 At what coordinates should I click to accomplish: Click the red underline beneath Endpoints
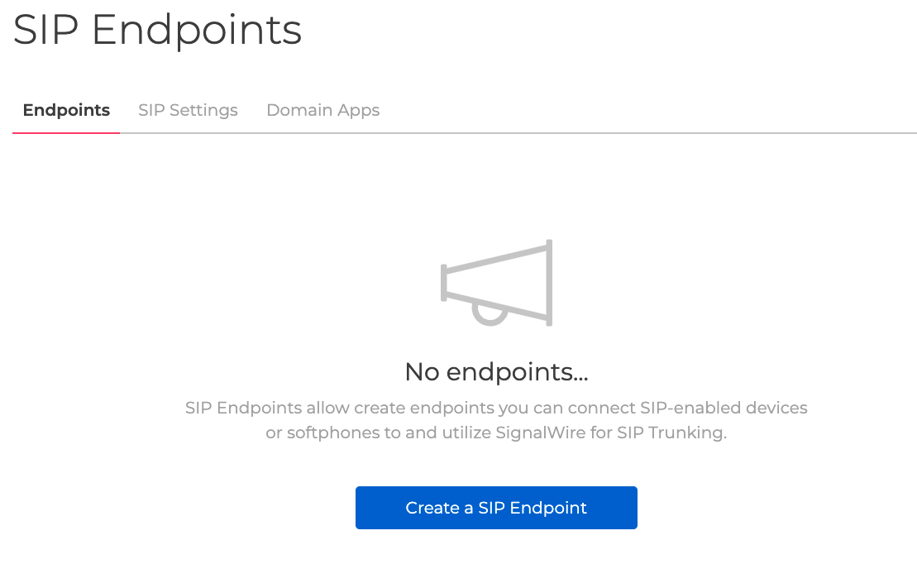[x=66, y=131]
